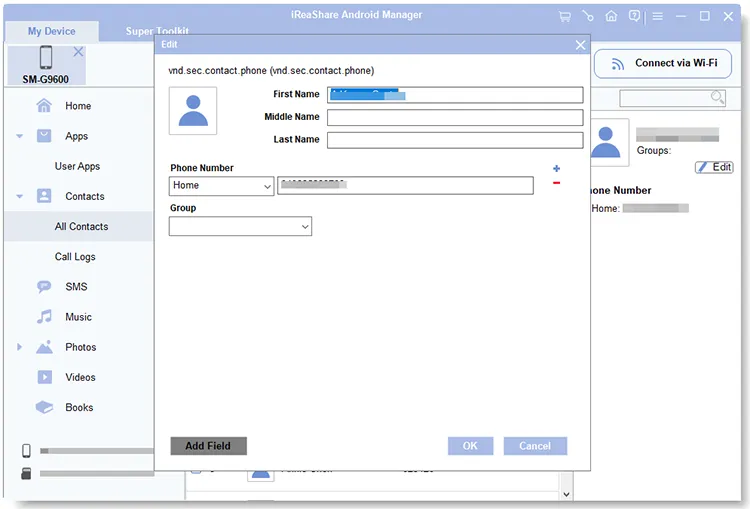Click the Videos play icon in sidebar
The width and height of the screenshot is (750, 509).
[44, 377]
